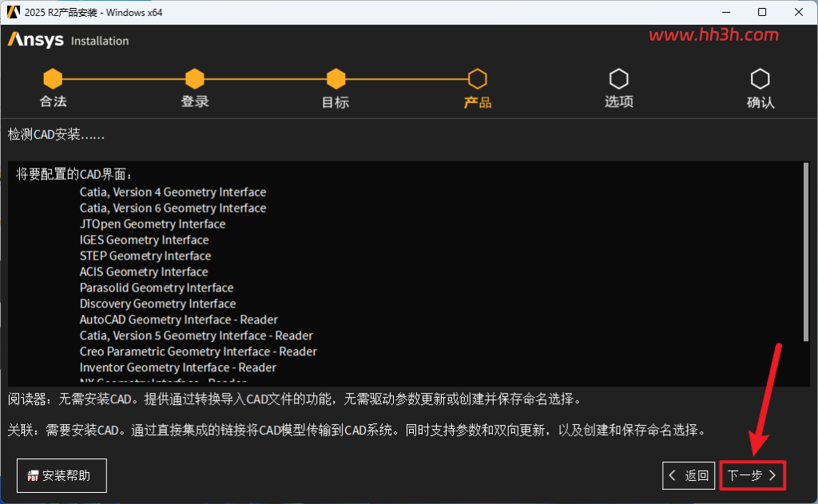818x504 pixels.
Task: Maximize the installer window
Action: (x=762, y=12)
